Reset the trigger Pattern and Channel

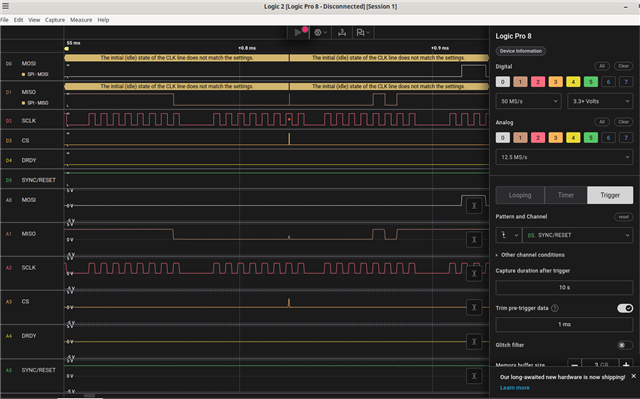pyautogui.click(x=623, y=217)
